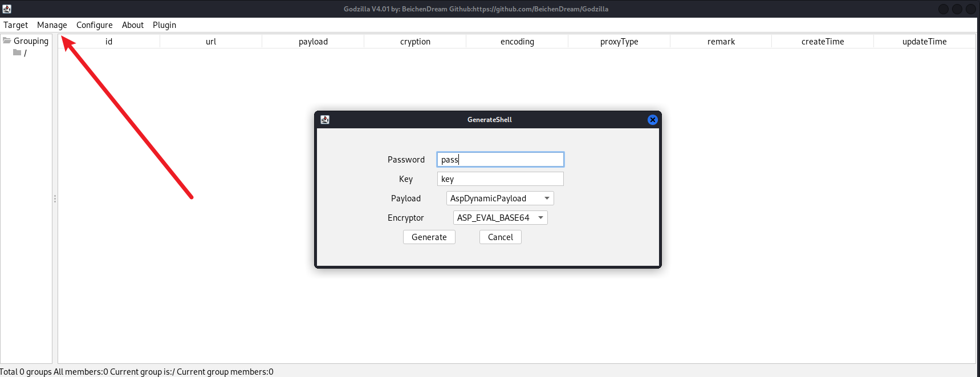Click into the Password field
Image resolution: width=980 pixels, height=377 pixels.
pyautogui.click(x=500, y=160)
